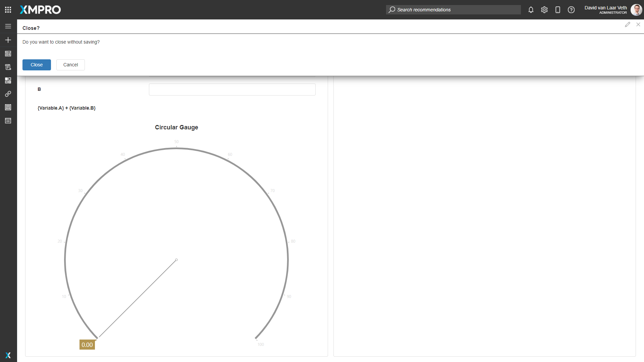Open the help question mark icon
The image size is (644, 362).
pyautogui.click(x=571, y=10)
